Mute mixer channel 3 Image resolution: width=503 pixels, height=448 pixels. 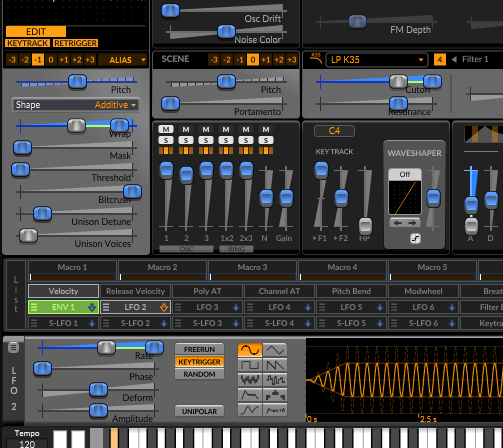(206, 129)
